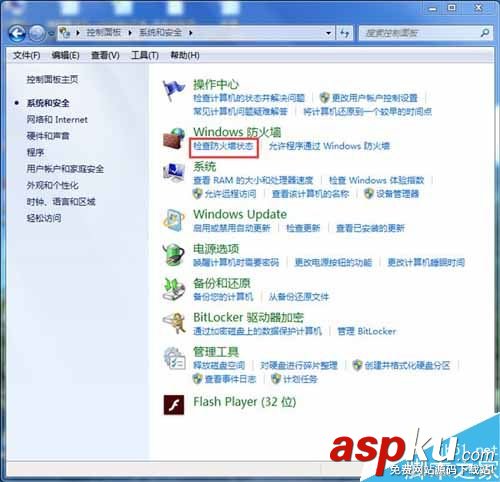The height and width of the screenshot is (482, 500).
Task: Open the BitLocker 驱动器加密 heading link
Action: [248, 317]
